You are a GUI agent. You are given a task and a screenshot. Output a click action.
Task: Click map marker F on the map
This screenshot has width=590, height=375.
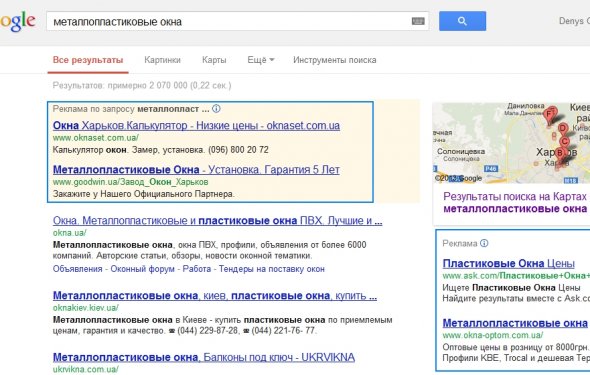coord(550,115)
